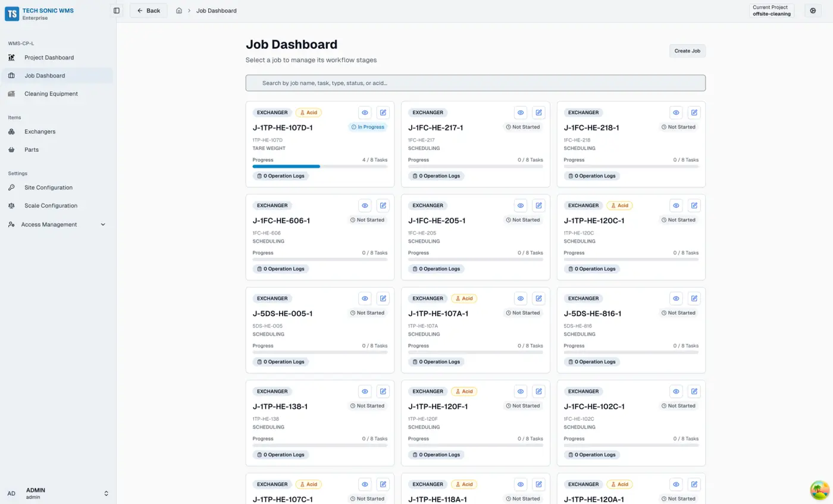Viewport: 833px width, 504px height.
Task: Go to Exchangers in the sidebar
Action: coord(57,132)
